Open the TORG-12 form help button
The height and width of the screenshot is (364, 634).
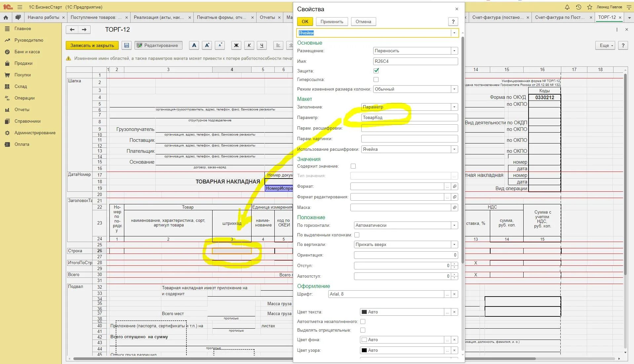click(x=623, y=46)
